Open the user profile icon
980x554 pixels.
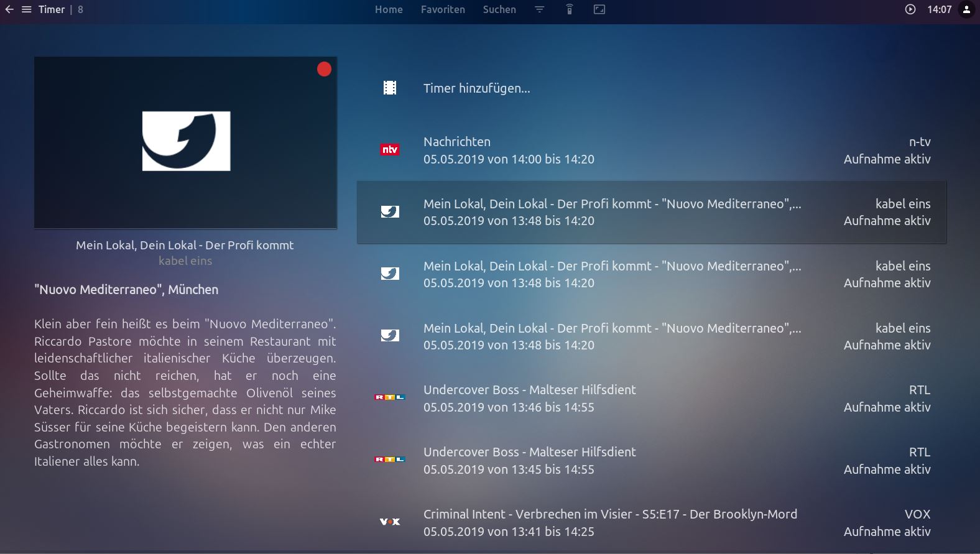coord(966,9)
